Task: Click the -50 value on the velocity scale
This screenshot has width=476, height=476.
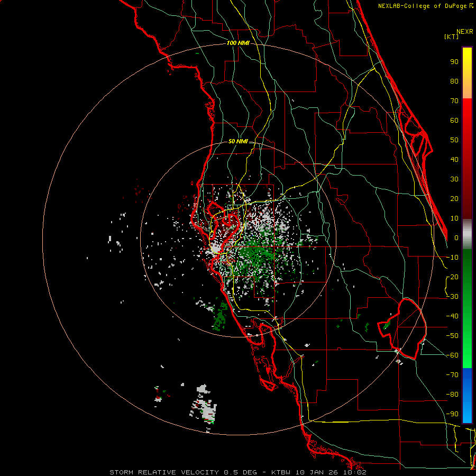Action: 452,336
